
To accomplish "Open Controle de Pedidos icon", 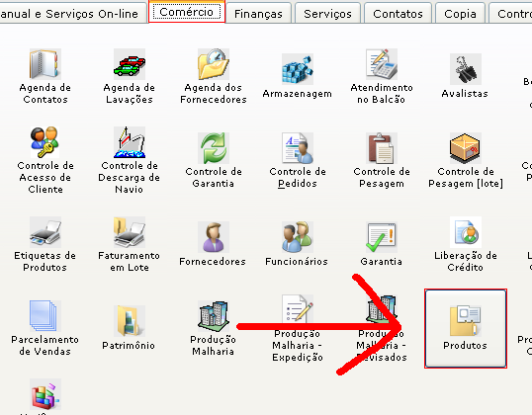I will (298, 148).
